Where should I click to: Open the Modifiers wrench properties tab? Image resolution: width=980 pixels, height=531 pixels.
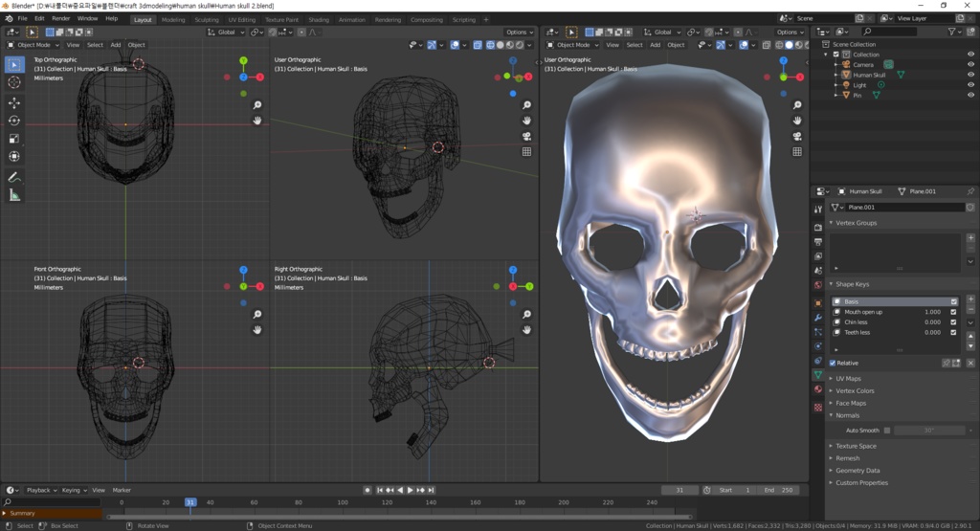(818, 317)
